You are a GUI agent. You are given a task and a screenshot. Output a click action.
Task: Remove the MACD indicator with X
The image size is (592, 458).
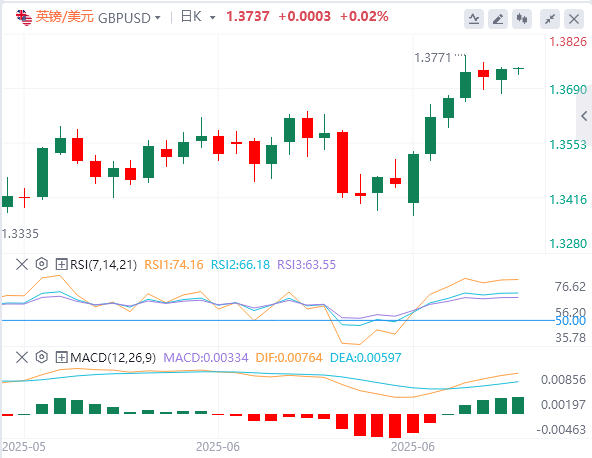pyautogui.click(x=22, y=357)
